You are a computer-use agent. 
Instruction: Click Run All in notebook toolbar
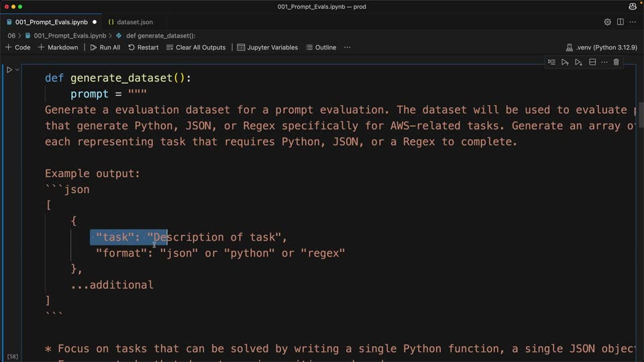click(x=105, y=48)
